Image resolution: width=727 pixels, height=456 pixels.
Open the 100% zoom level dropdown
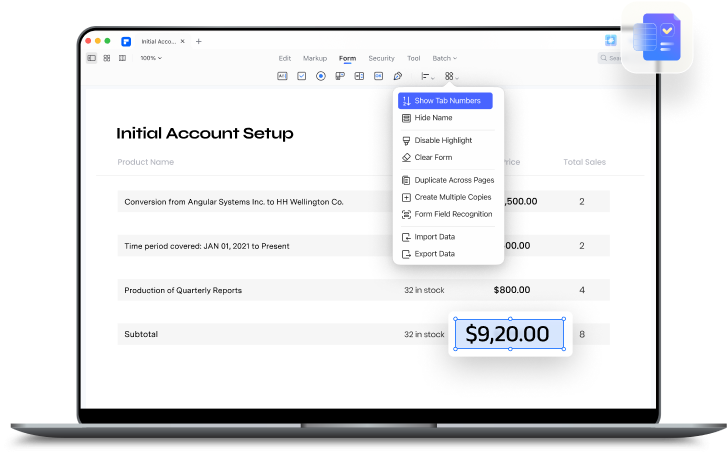150,58
